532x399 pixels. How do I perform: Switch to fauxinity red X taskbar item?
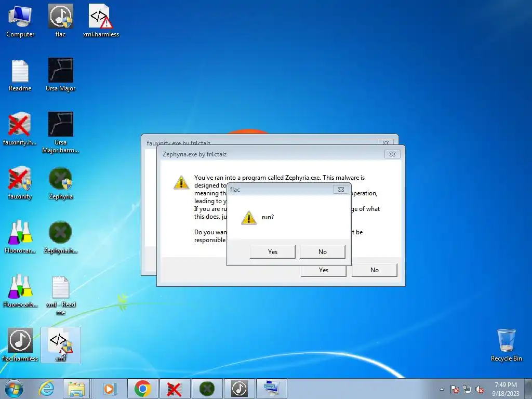(x=175, y=389)
